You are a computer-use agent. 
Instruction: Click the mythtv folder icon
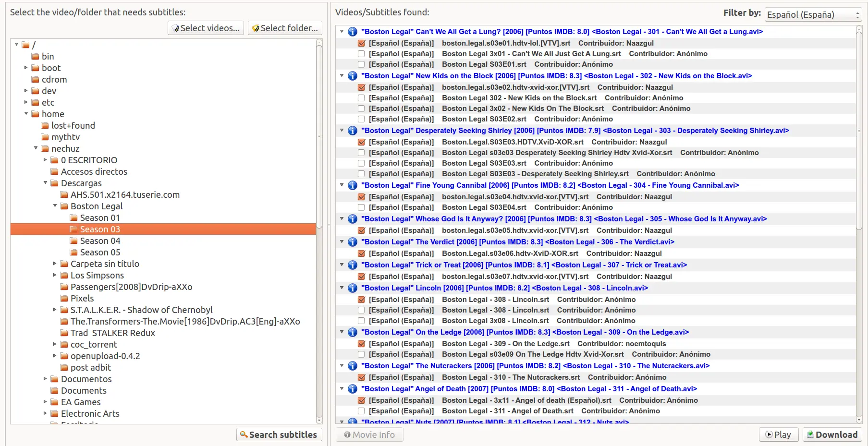(x=45, y=137)
